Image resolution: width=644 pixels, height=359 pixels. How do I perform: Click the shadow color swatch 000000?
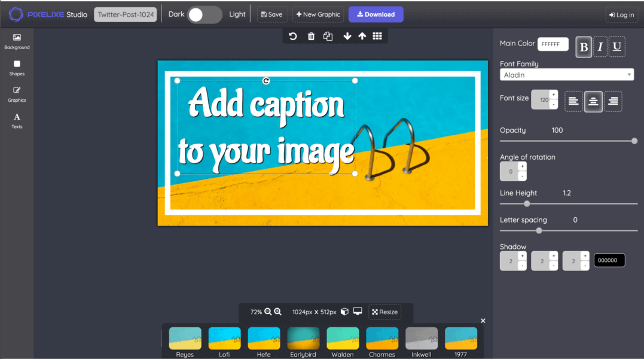click(x=609, y=260)
